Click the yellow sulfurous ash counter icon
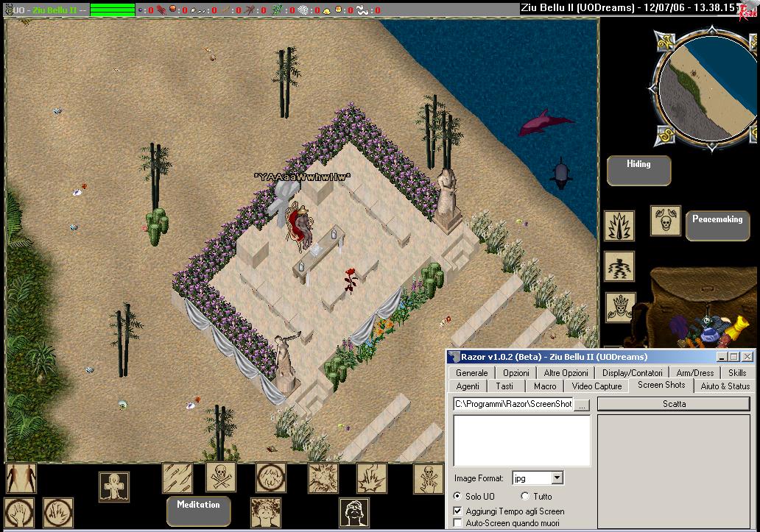The image size is (760, 532). point(327,10)
